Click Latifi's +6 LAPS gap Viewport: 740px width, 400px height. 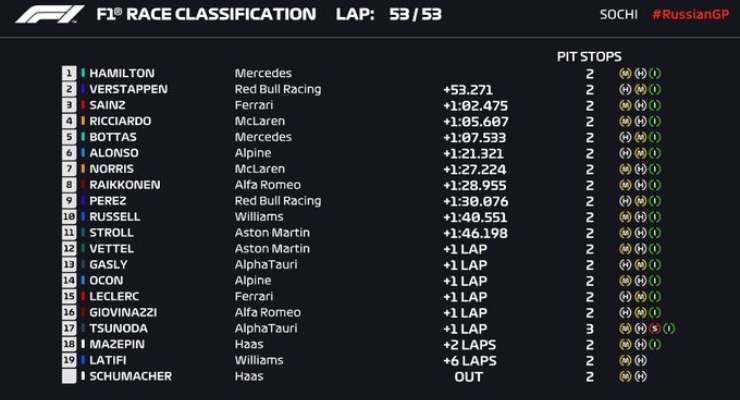point(470,361)
